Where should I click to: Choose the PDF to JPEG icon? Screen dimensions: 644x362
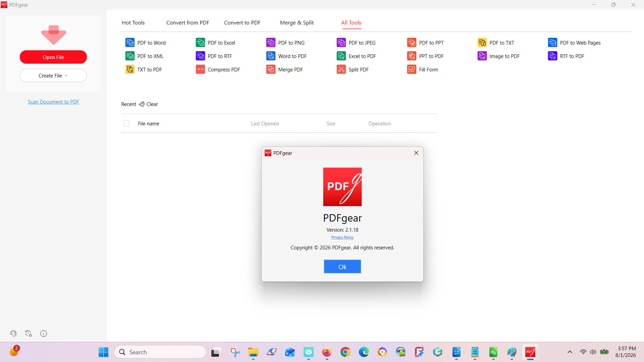point(341,43)
